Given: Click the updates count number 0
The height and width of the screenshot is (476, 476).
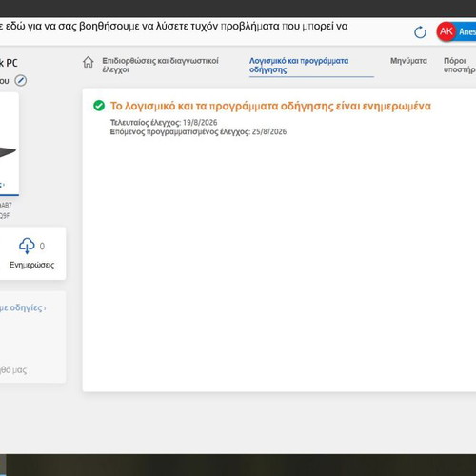Looking at the screenshot, I should click(42, 247).
